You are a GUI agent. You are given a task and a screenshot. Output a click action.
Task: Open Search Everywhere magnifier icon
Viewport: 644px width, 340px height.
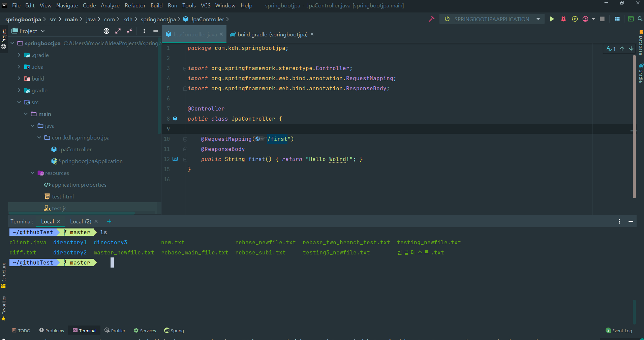click(640, 19)
